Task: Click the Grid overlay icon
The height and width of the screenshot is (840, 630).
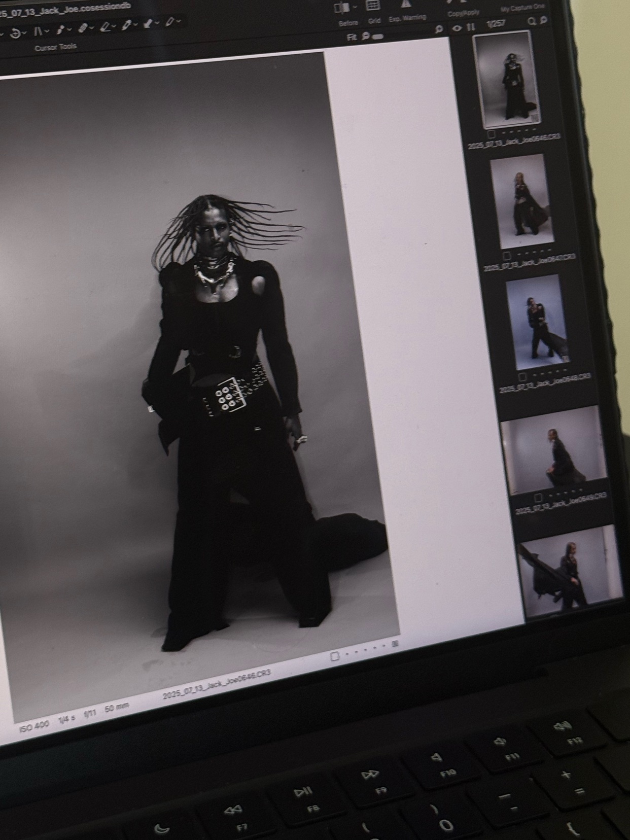Action: tap(373, 6)
